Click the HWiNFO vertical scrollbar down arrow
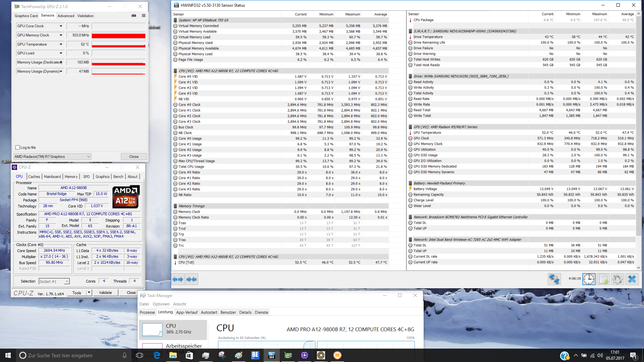 (x=639, y=267)
